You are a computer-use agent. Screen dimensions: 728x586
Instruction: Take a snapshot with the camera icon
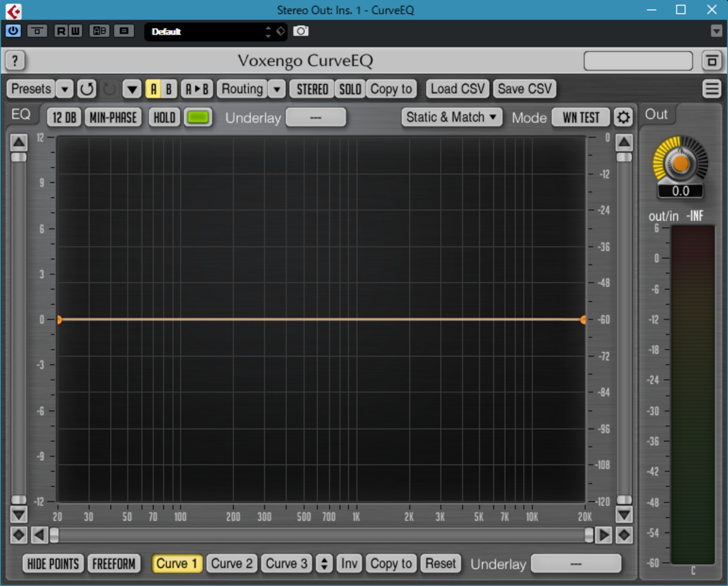[x=301, y=31]
